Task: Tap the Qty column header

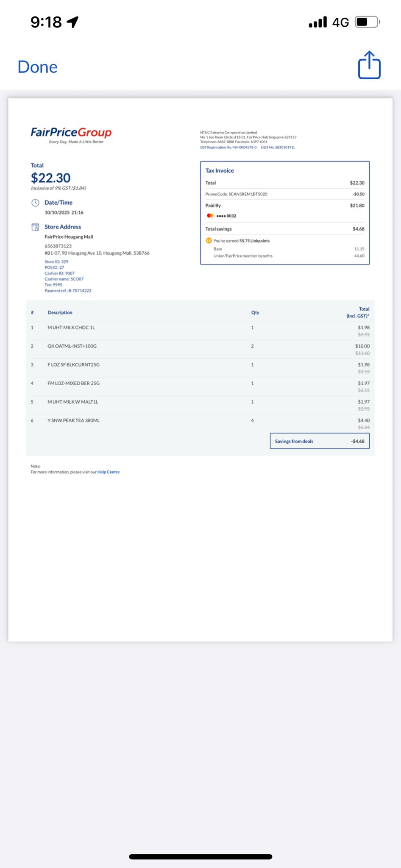Action: pos(255,312)
